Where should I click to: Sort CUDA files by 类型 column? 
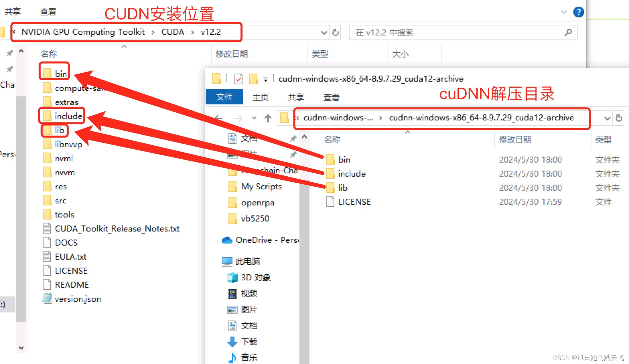pyautogui.click(x=320, y=54)
